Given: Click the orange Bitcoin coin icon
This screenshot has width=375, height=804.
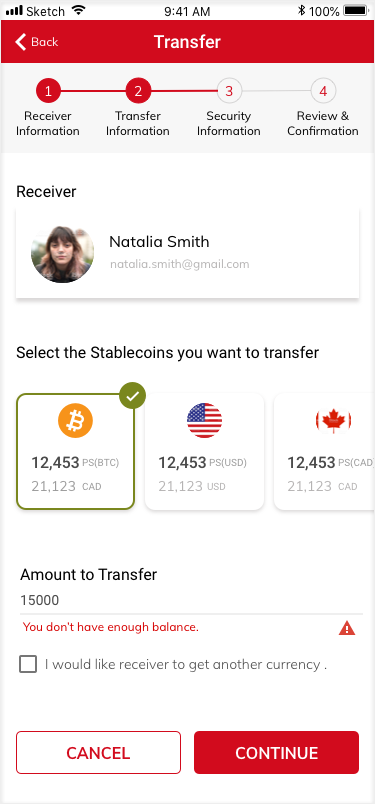Looking at the screenshot, I should coord(75,420).
